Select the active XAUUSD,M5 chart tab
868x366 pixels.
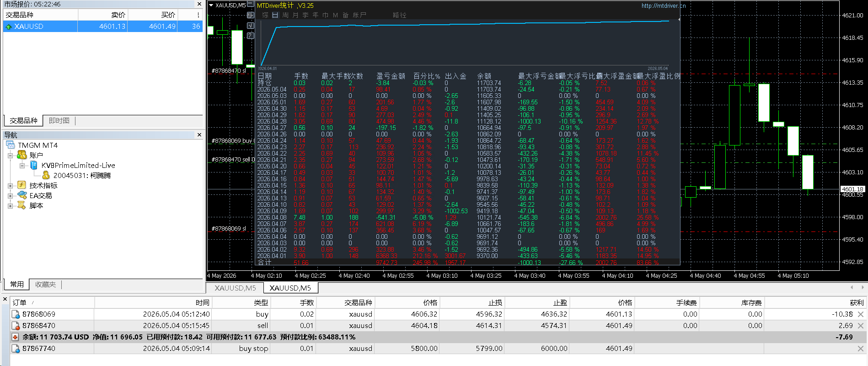(290, 288)
